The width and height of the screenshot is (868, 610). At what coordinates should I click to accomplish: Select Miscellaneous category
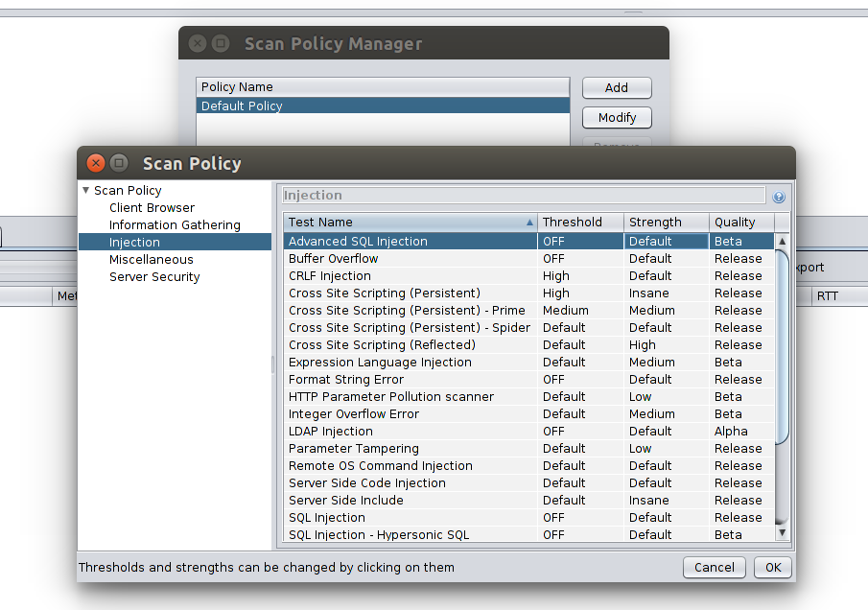tap(152, 260)
